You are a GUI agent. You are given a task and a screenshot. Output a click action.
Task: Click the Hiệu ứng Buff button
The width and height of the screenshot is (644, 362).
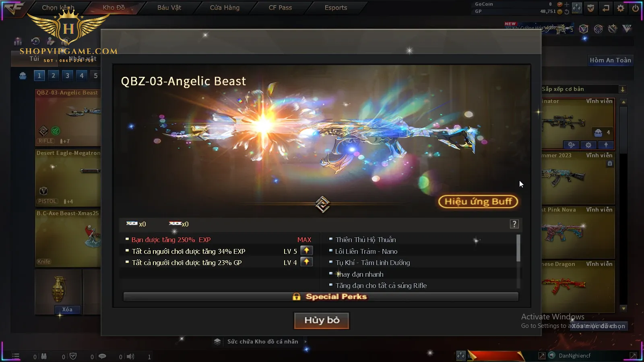coord(478,202)
